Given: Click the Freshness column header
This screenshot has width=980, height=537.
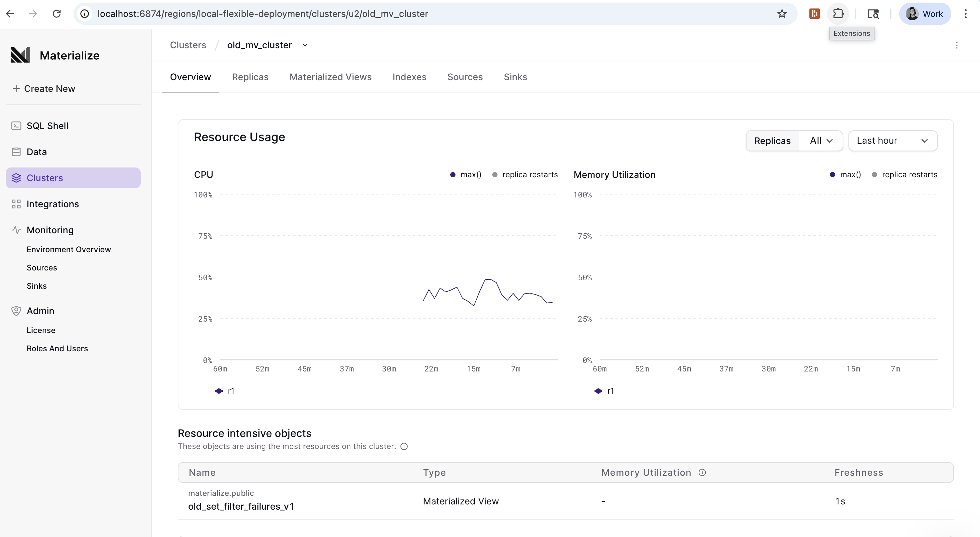Looking at the screenshot, I should pos(859,472).
